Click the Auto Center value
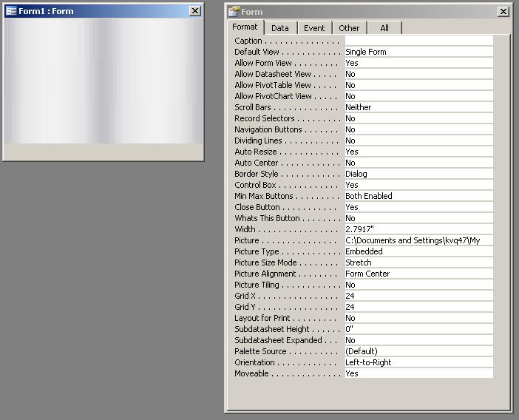This screenshot has width=519, height=420. click(x=418, y=163)
